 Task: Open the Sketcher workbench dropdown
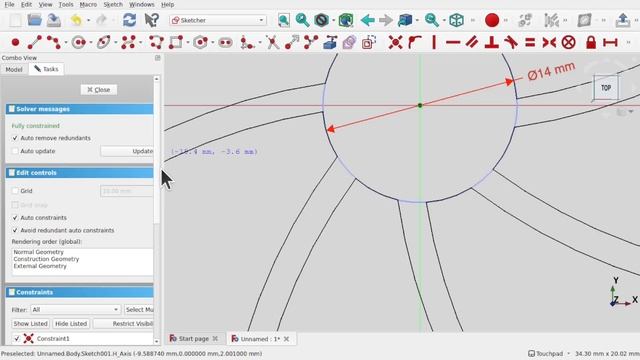218,20
